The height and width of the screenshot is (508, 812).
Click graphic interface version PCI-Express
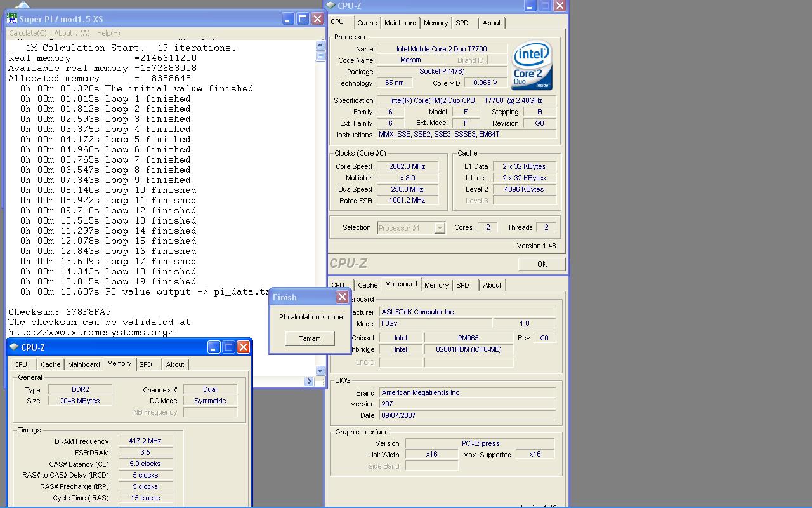[480, 443]
